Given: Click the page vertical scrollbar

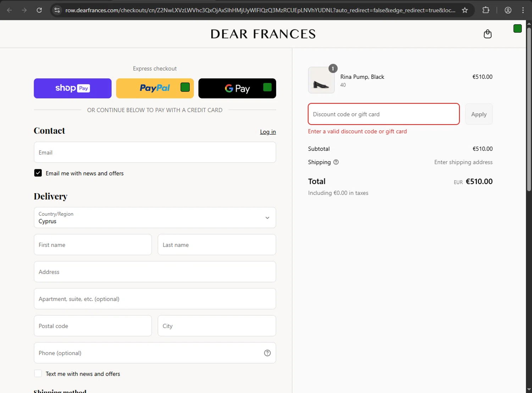Looking at the screenshot, I should (529, 110).
